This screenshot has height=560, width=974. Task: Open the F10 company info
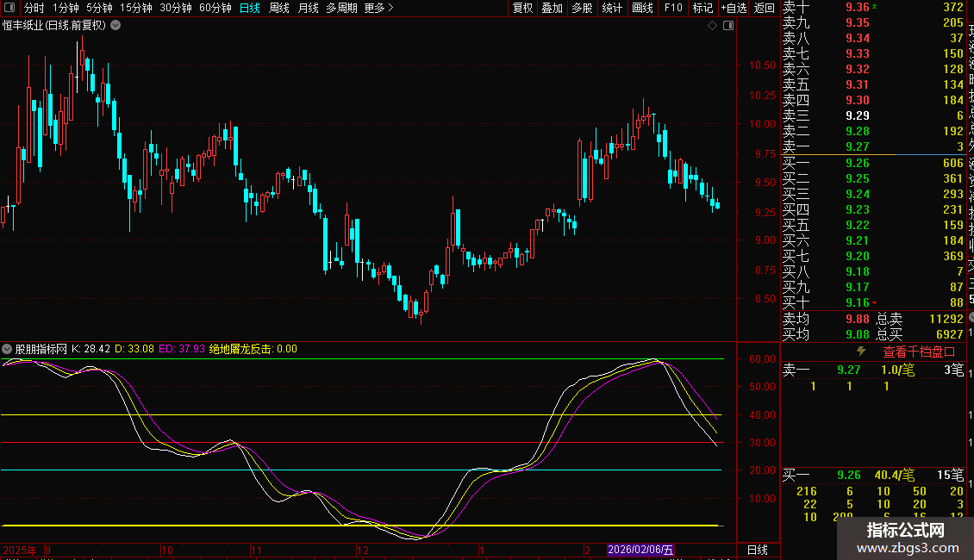673,8
